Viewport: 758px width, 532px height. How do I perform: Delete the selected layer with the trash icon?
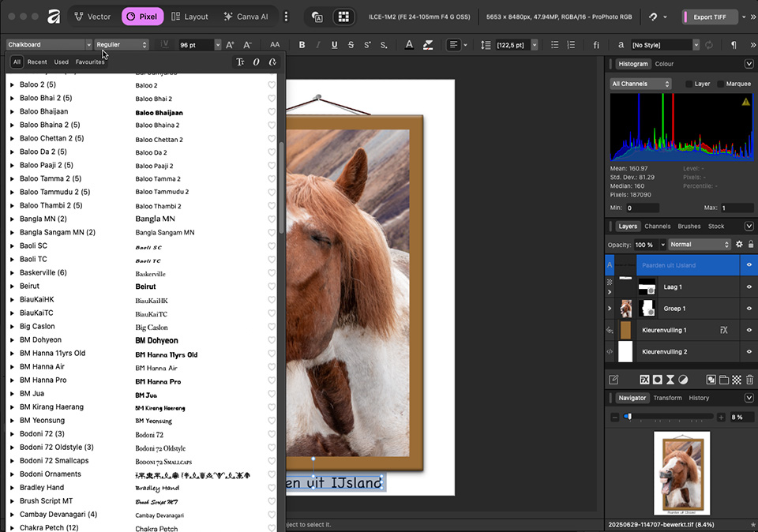coord(749,380)
